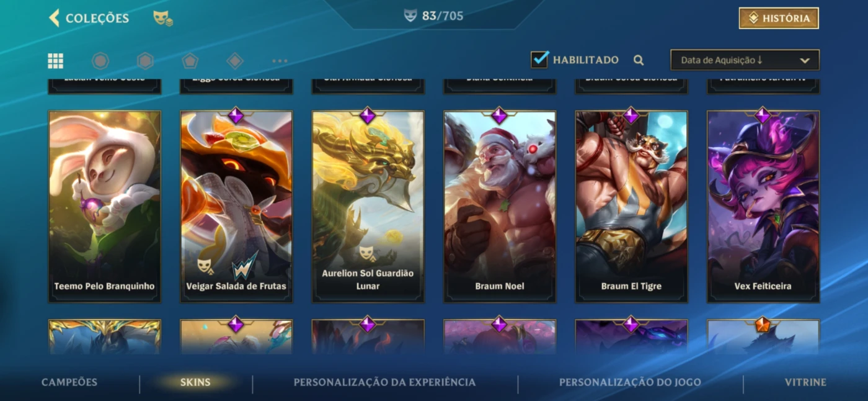
Task: Uncheck the Habilitado checkbox
Action: click(539, 59)
